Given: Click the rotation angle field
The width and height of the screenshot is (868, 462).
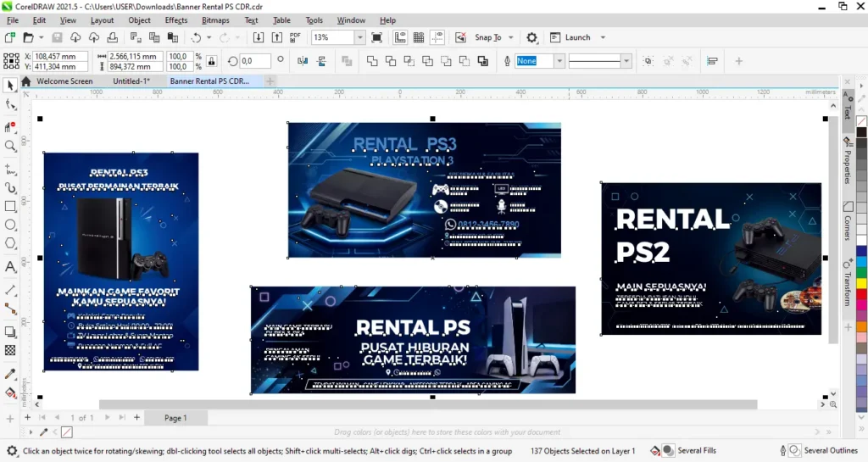Looking at the screenshot, I should pyautogui.click(x=255, y=61).
